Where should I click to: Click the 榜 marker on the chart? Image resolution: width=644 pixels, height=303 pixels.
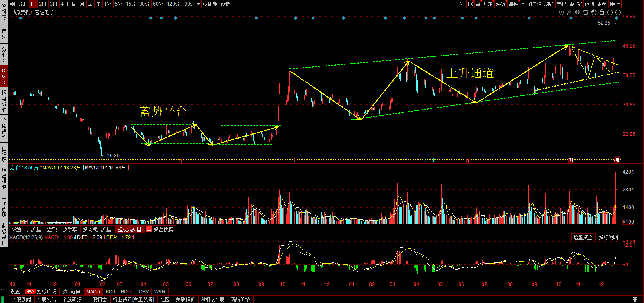coord(617,160)
